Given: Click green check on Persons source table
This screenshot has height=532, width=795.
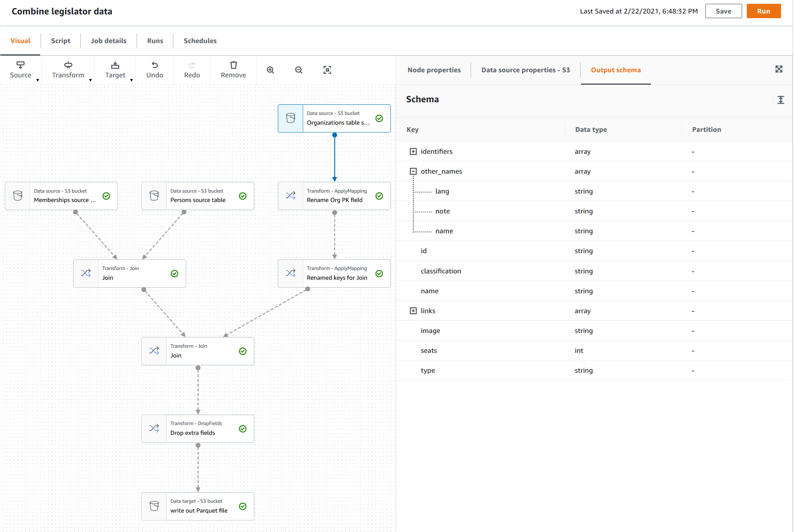Looking at the screenshot, I should 243,196.
